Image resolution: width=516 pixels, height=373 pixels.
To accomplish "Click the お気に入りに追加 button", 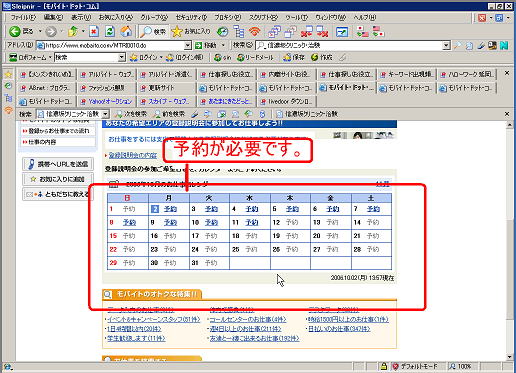I will [58, 179].
